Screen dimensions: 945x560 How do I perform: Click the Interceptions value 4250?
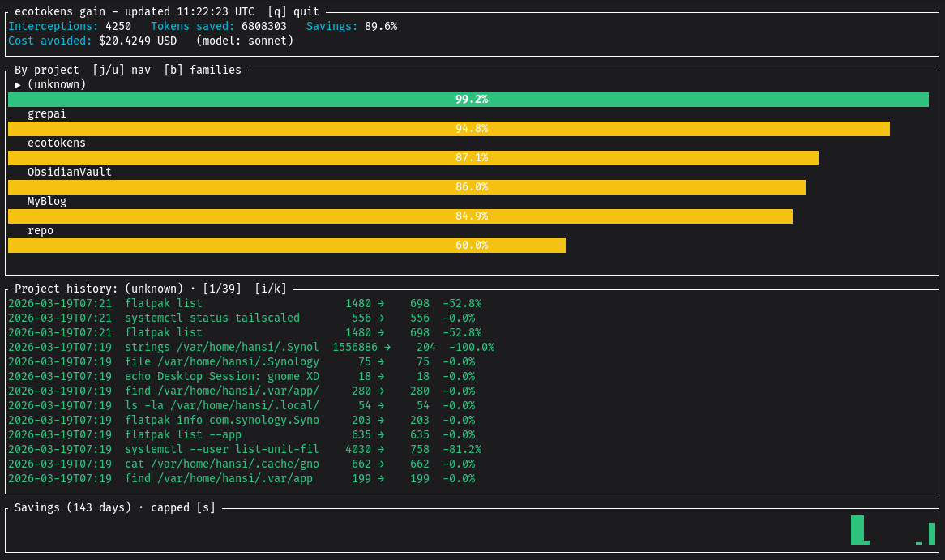click(118, 27)
